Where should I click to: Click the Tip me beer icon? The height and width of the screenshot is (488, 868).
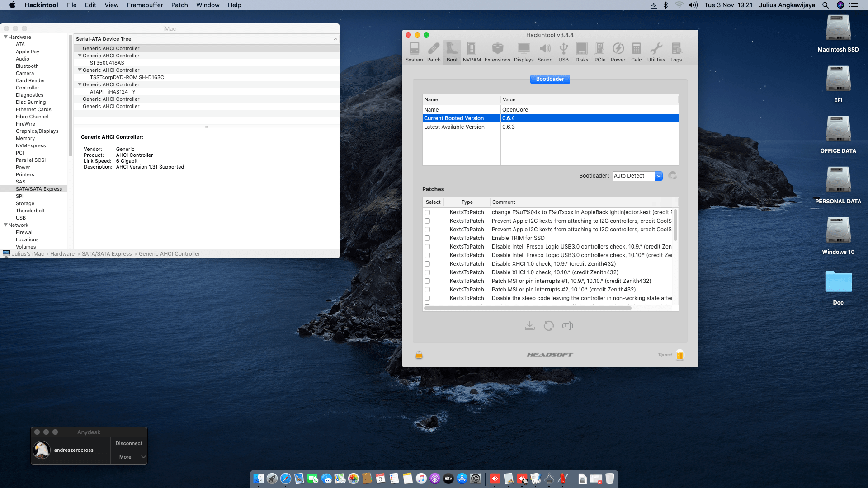[680, 355]
